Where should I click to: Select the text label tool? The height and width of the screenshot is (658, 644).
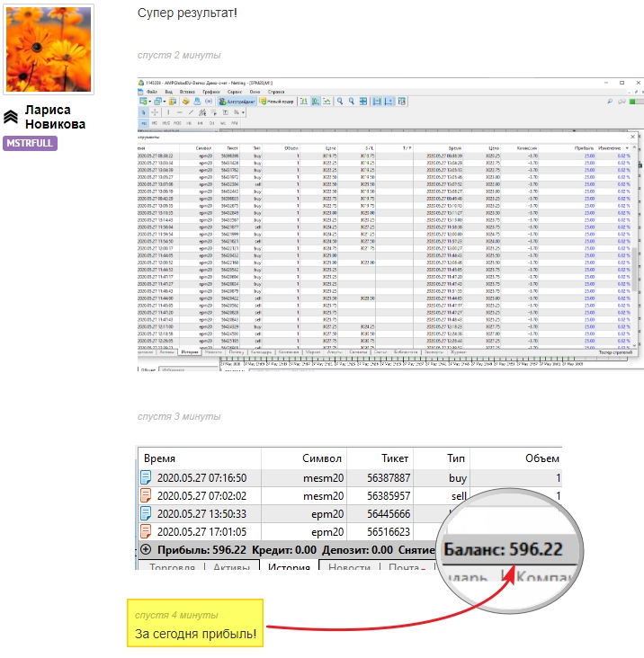[x=226, y=112]
